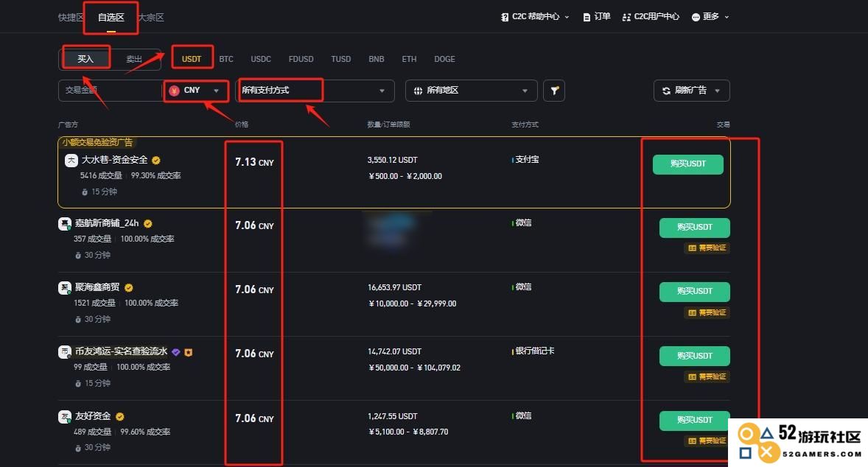
Task: Choose the USDC coin tab
Action: pos(261,59)
